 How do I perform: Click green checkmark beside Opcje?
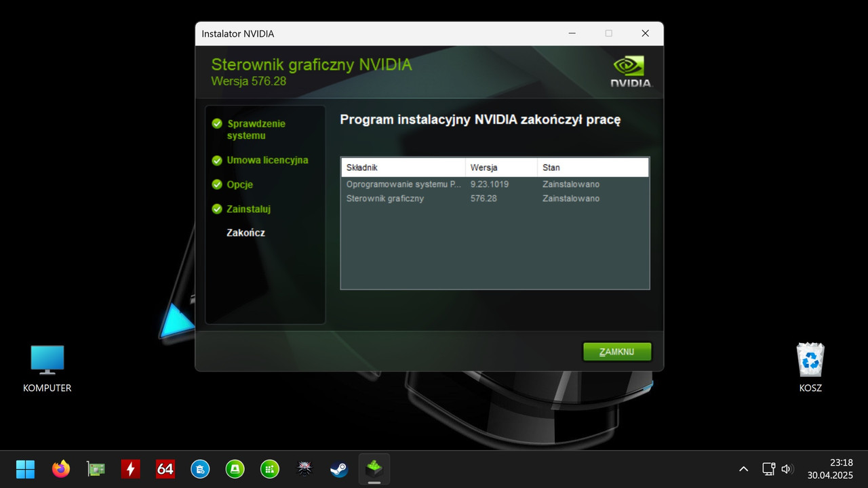click(x=217, y=184)
